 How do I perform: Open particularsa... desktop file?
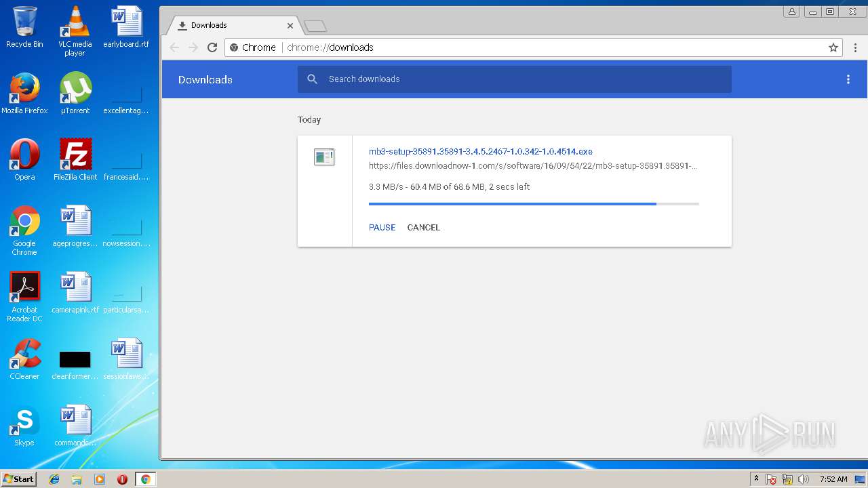click(x=126, y=299)
